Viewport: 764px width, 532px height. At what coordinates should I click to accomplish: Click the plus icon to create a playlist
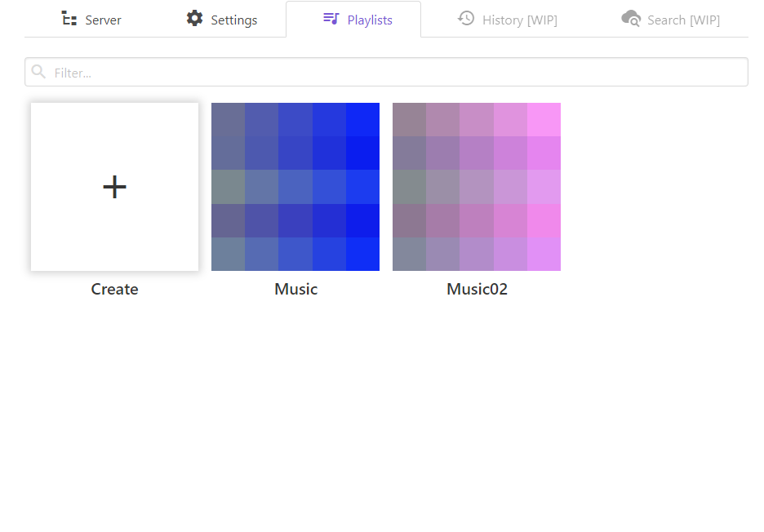point(114,187)
